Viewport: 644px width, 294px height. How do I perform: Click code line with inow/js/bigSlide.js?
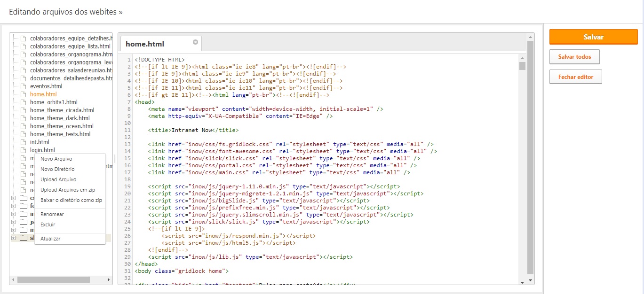pos(259,201)
